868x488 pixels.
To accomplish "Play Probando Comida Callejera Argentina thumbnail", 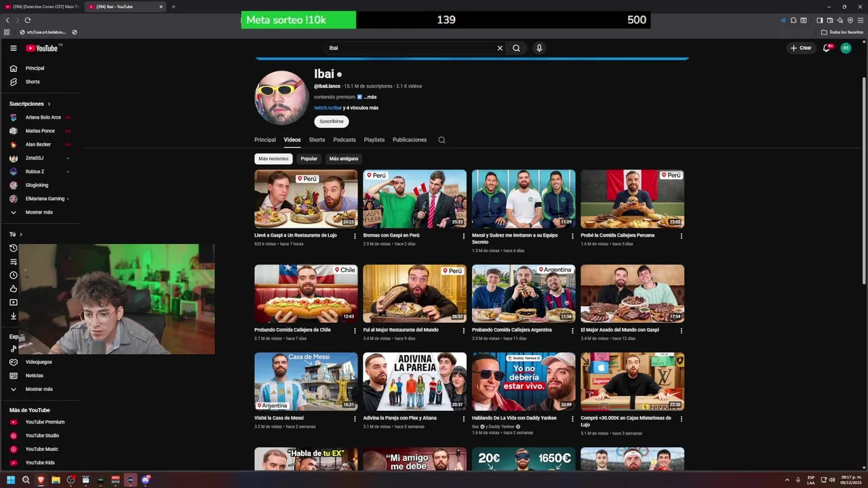I will (524, 293).
